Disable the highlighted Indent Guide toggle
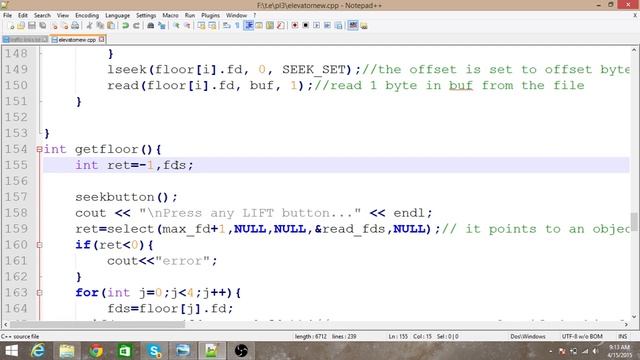The width and height of the screenshot is (640, 360). [x=249, y=26]
